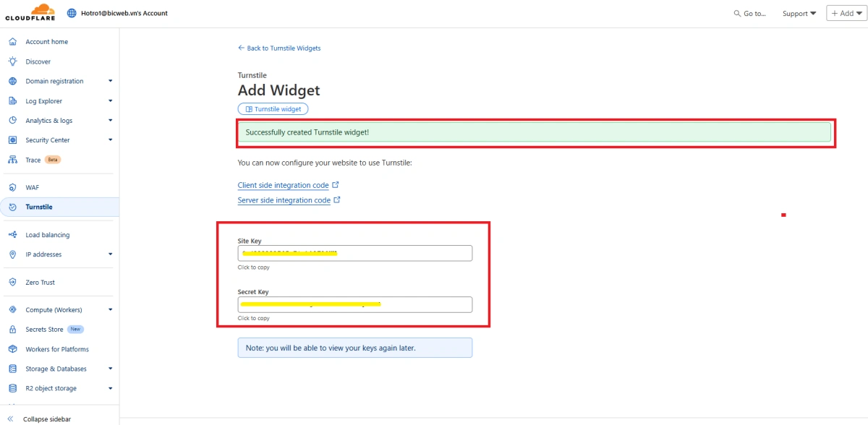This screenshot has height=425, width=868.
Task: Click the account name in header
Action: 124,13
